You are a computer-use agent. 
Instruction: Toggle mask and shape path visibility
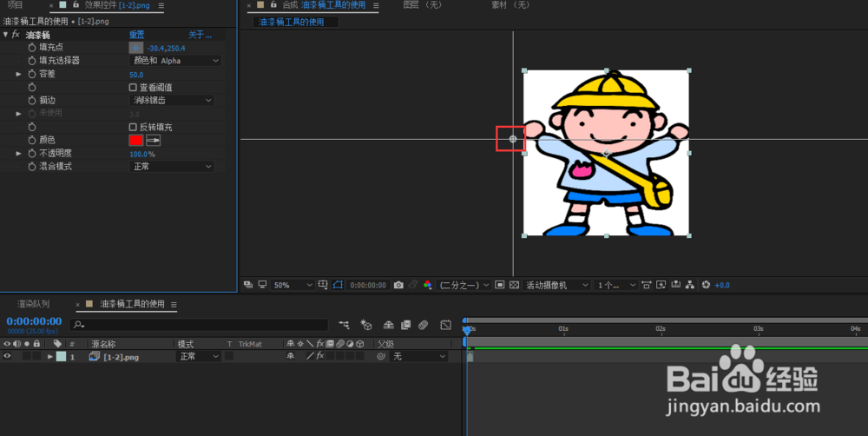coord(338,285)
